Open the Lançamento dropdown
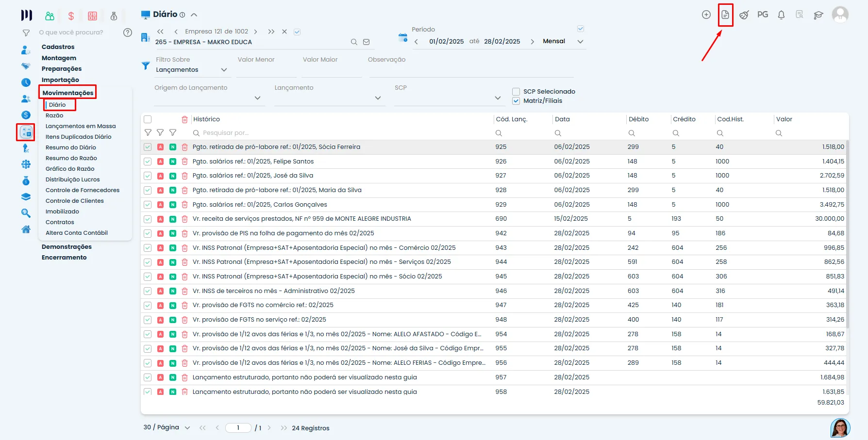The width and height of the screenshot is (868, 440). pos(330,98)
